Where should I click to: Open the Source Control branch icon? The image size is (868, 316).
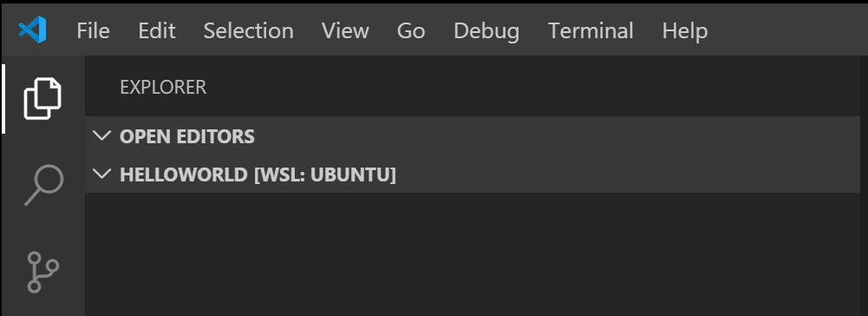[43, 272]
